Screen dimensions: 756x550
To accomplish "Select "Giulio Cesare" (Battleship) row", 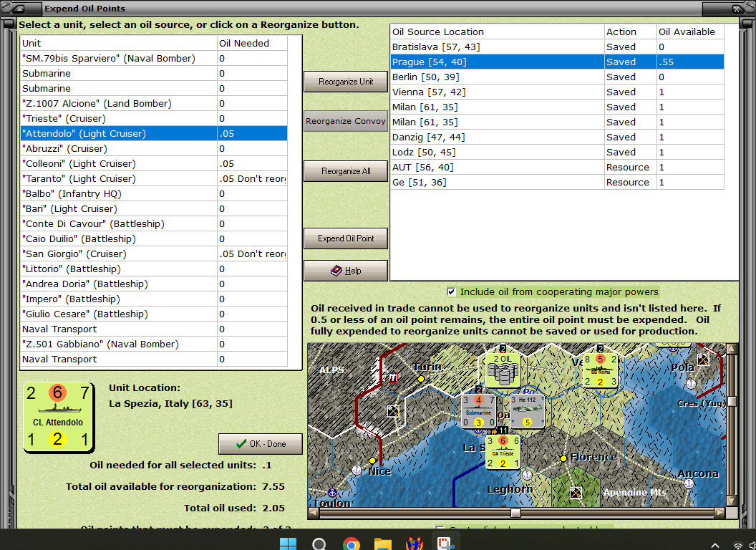I will coord(154,314).
